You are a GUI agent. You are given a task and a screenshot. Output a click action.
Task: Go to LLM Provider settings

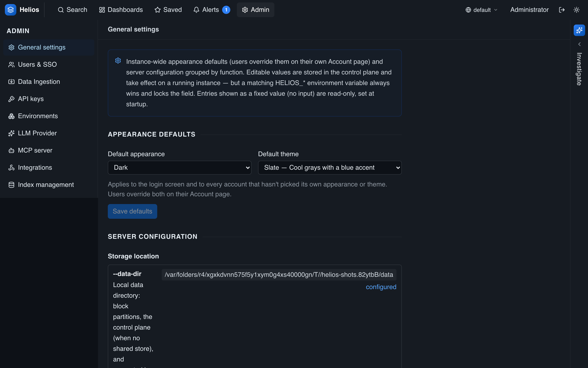[49, 133]
